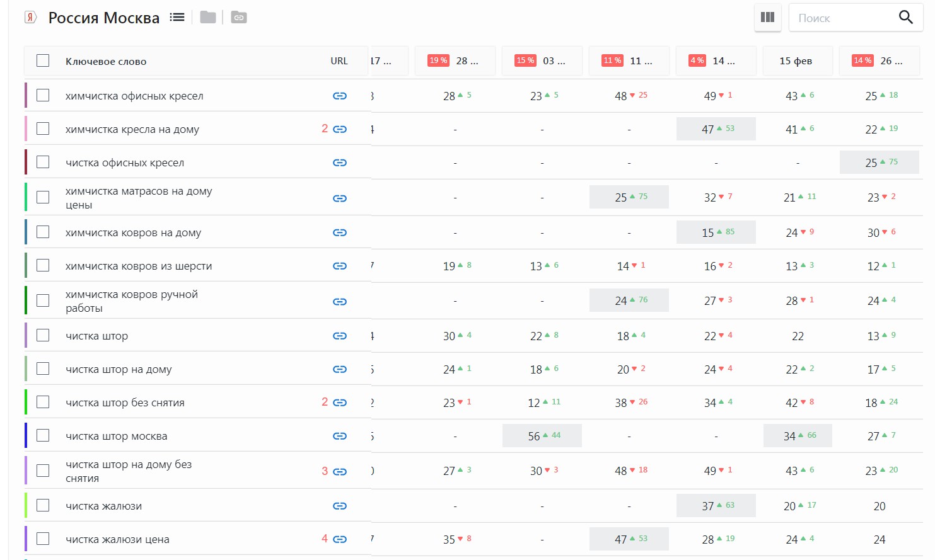Open URL link for чистка штор на дому
Screen dimensions: 935x560
click(x=340, y=369)
